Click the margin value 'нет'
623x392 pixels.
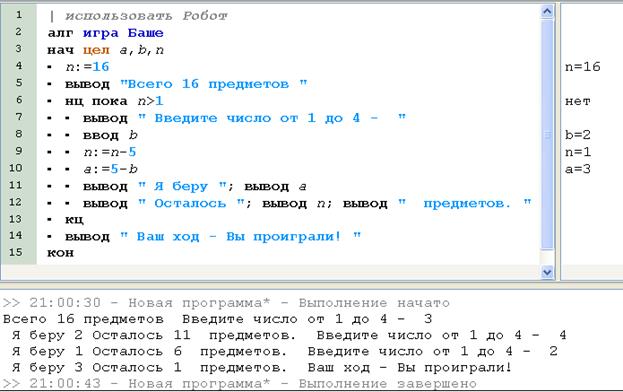point(578,101)
